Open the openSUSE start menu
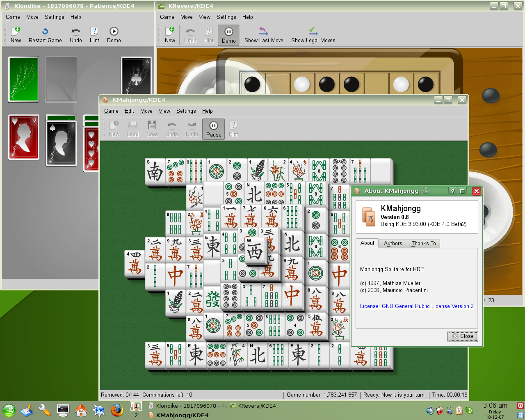The width and height of the screenshot is (525, 420). [9, 410]
